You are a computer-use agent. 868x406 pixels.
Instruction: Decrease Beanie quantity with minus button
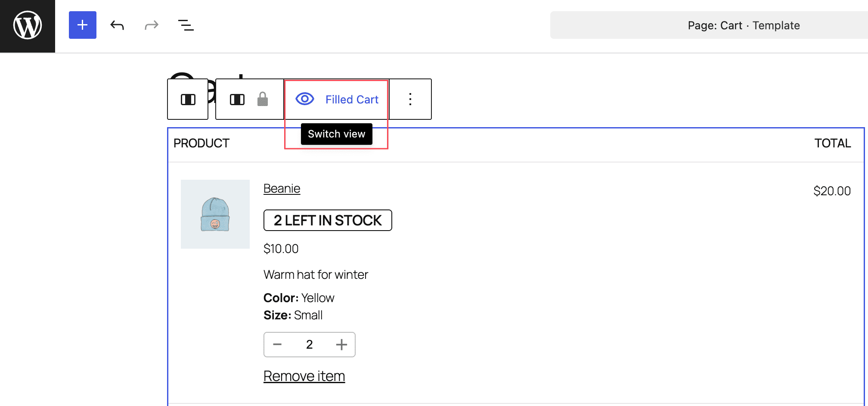(x=277, y=344)
